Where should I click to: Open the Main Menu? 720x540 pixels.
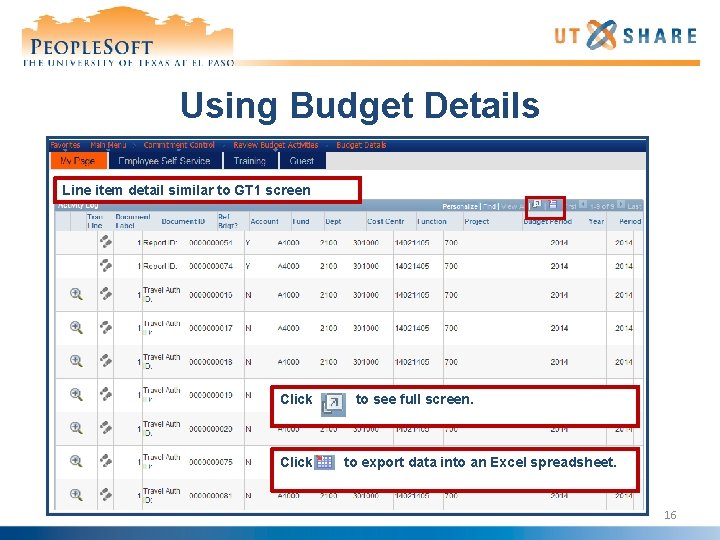click(x=108, y=145)
